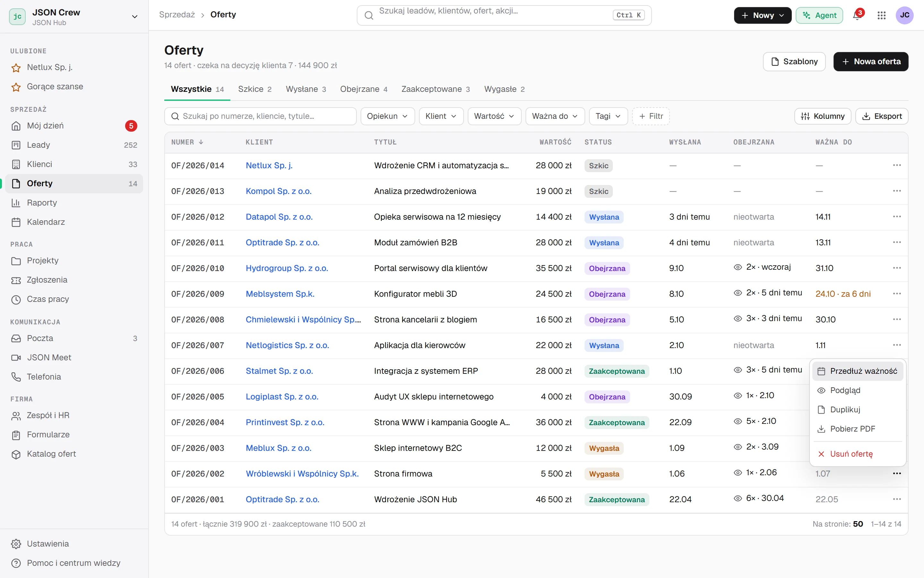Click the Kolumny button
The image size is (924, 578).
click(822, 116)
